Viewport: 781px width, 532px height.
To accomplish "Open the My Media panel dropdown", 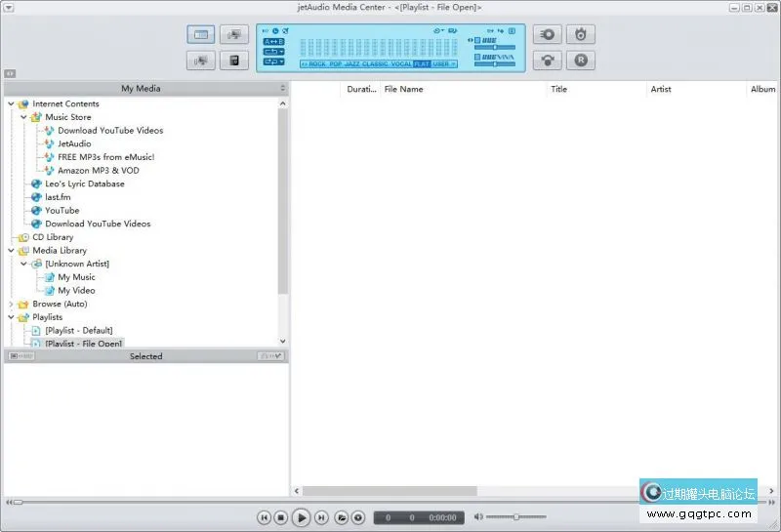I will pos(283,89).
